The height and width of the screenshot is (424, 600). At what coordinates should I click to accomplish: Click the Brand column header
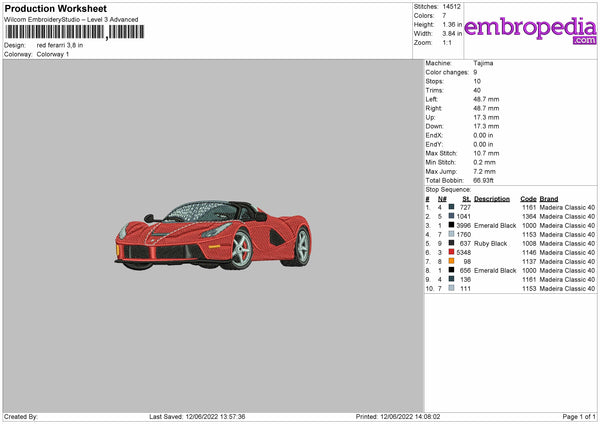click(549, 198)
